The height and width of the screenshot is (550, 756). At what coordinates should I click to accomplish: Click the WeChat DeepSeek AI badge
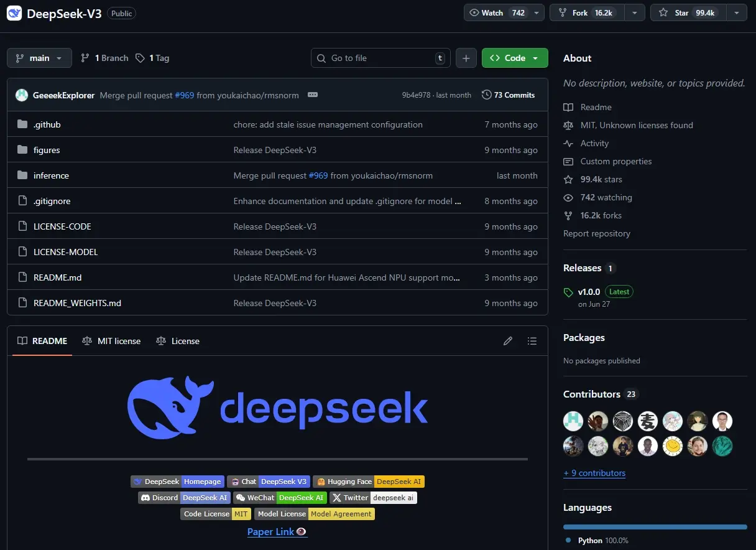click(280, 498)
